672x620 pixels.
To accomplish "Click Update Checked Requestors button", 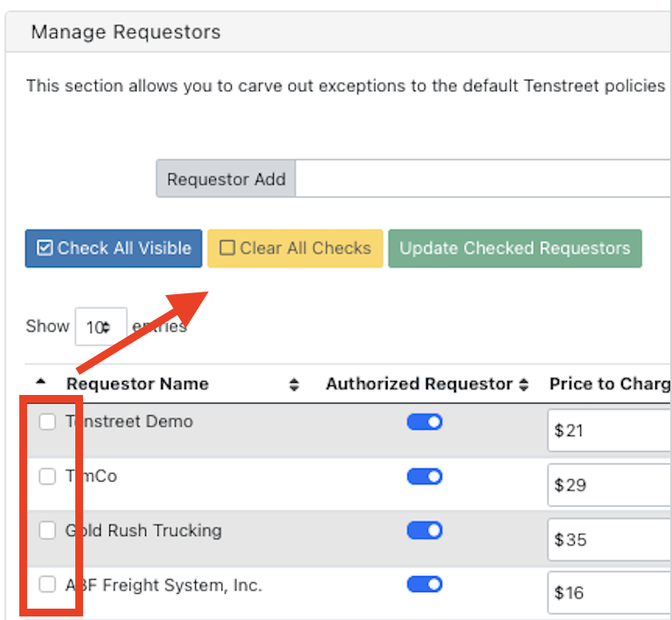I will 514,249.
